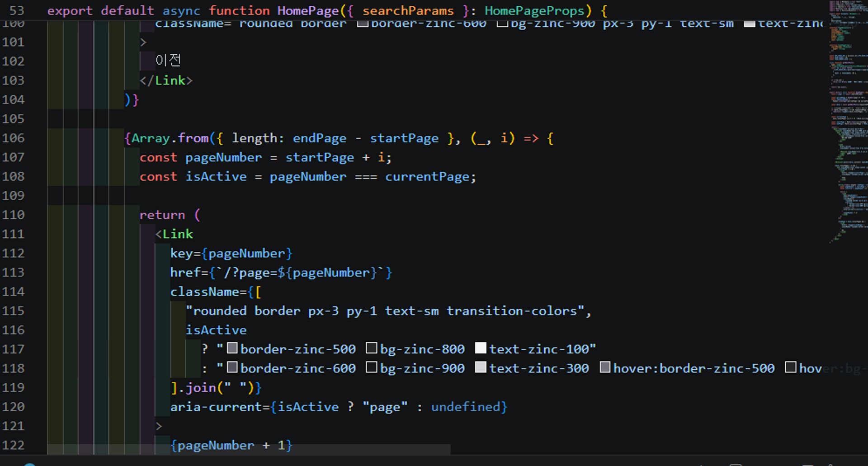The height and width of the screenshot is (466, 868).
Task: Click the template string /?page= on line 113
Action: pos(250,273)
